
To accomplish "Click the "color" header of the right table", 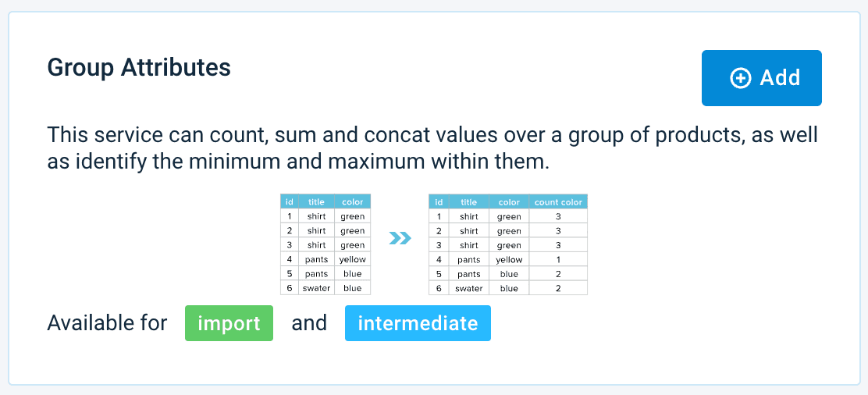I will (509, 202).
